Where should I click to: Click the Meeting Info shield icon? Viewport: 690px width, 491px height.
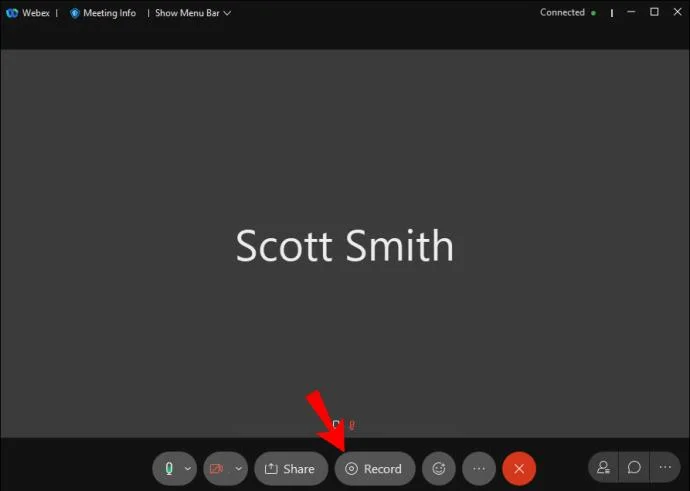click(74, 13)
